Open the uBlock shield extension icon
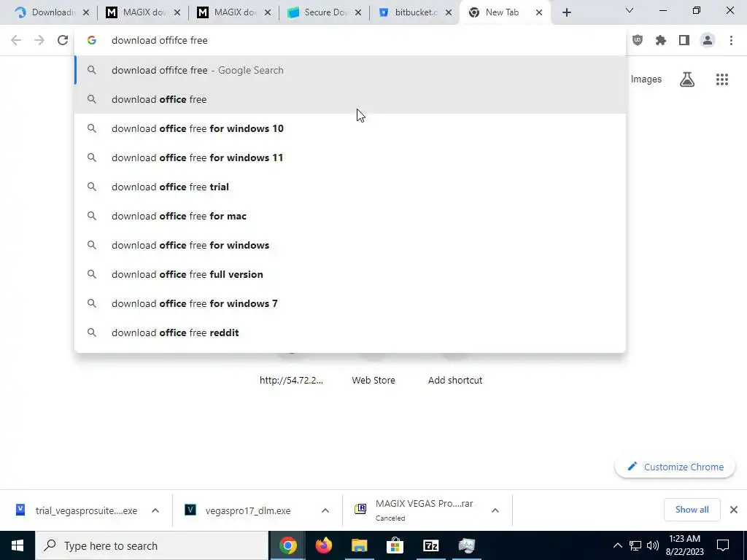 [x=638, y=41]
